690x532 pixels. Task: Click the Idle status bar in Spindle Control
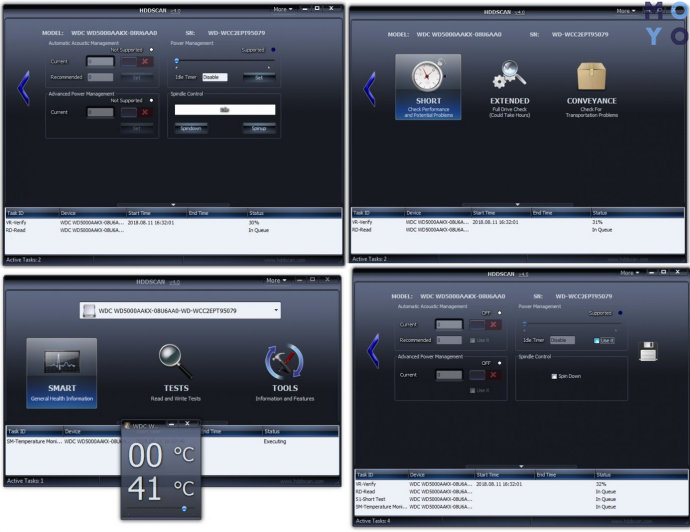(x=225, y=110)
